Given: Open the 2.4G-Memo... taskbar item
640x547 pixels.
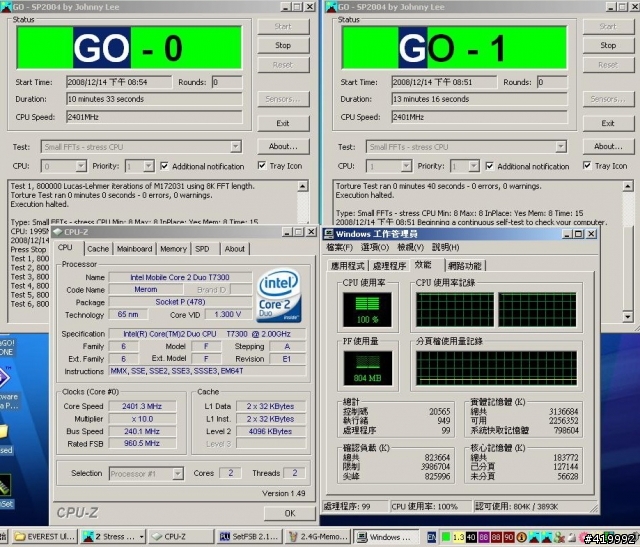Looking at the screenshot, I should tap(319, 536).
